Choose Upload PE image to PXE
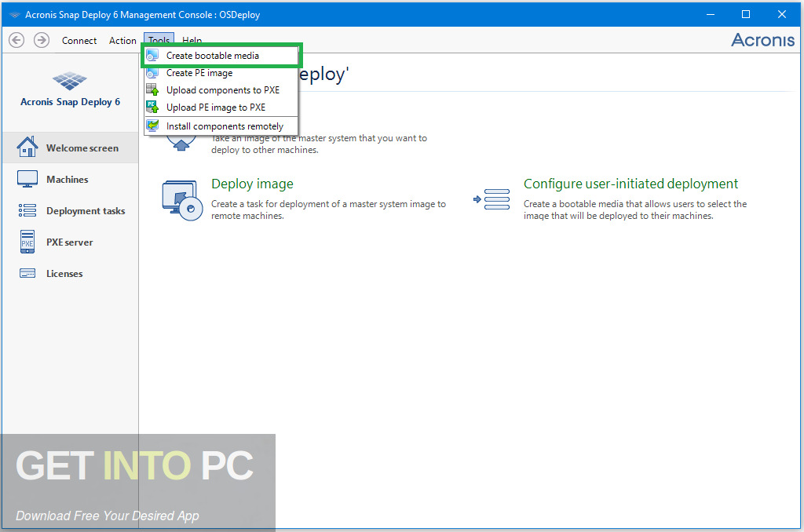This screenshot has width=804, height=532. 215,107
